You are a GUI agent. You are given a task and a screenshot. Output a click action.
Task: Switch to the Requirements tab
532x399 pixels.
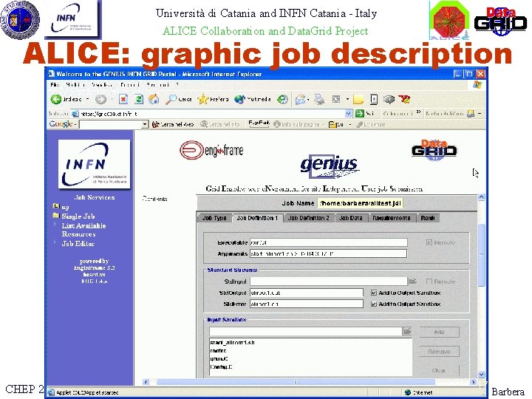point(391,218)
